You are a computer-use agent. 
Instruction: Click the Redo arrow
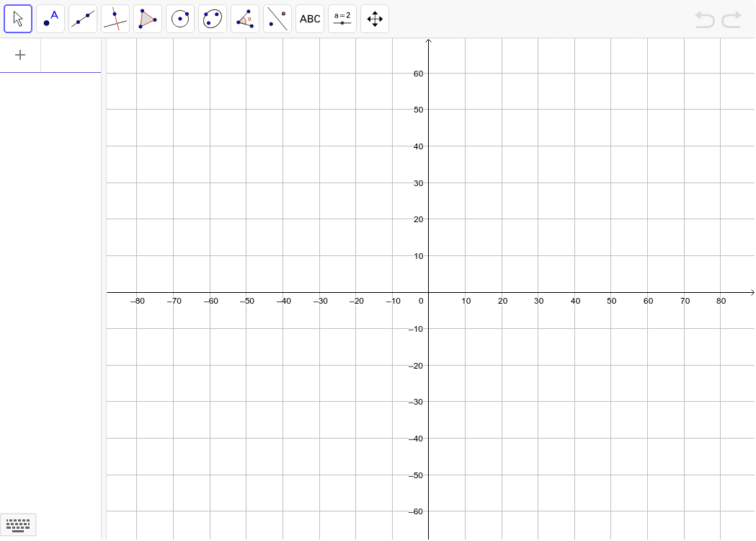[x=731, y=19]
